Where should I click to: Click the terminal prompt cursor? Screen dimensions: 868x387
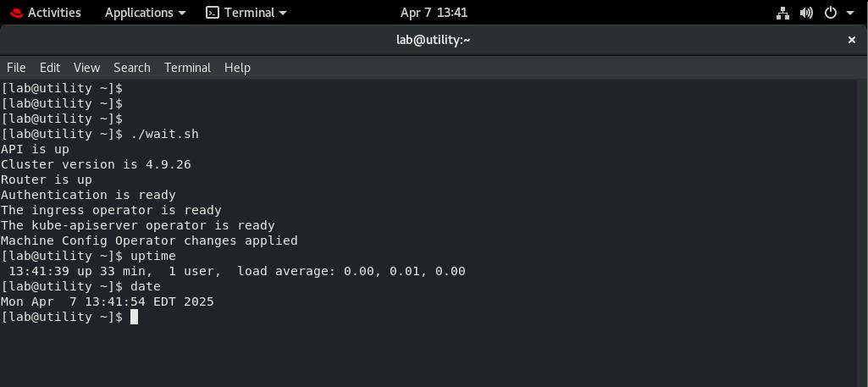click(x=134, y=317)
